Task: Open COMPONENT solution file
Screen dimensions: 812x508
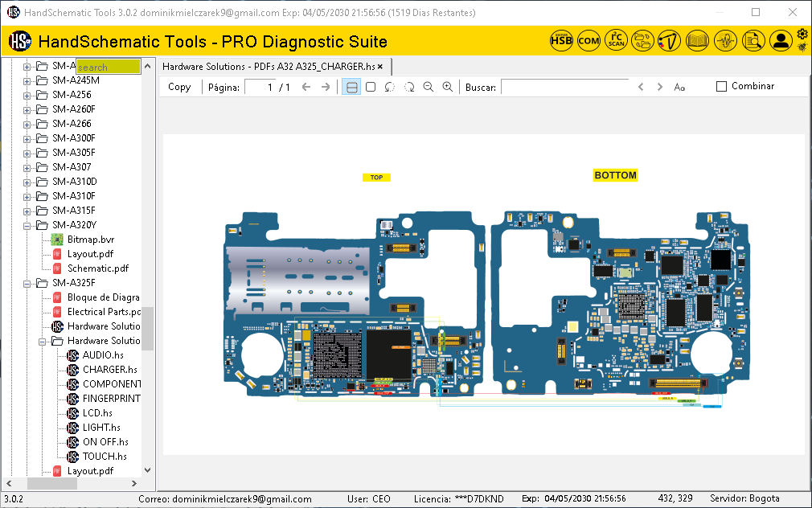Action: coord(111,384)
